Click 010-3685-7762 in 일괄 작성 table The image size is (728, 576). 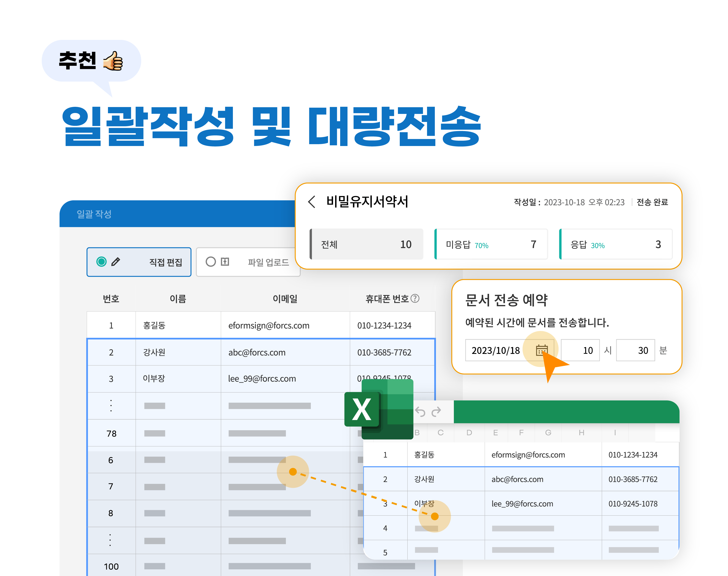coord(384,353)
